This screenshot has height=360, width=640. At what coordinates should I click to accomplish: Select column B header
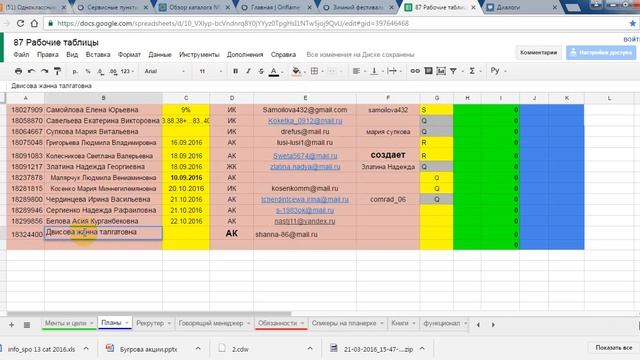pos(103,98)
